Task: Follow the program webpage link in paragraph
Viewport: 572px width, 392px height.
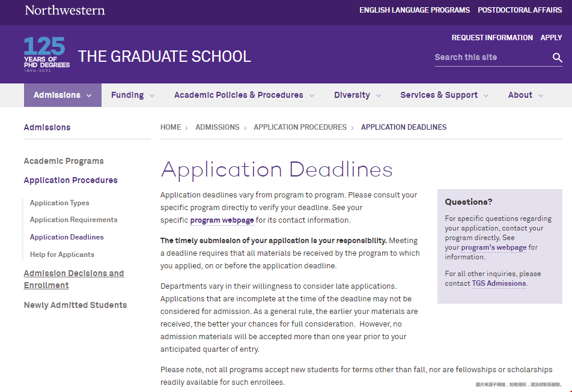Action: [222, 220]
